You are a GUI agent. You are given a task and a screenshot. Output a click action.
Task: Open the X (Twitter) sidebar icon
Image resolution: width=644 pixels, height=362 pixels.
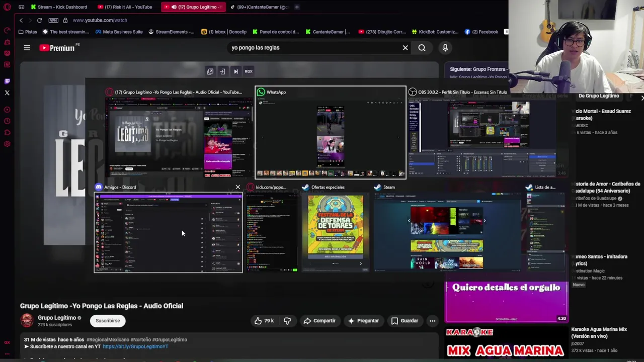(7, 93)
